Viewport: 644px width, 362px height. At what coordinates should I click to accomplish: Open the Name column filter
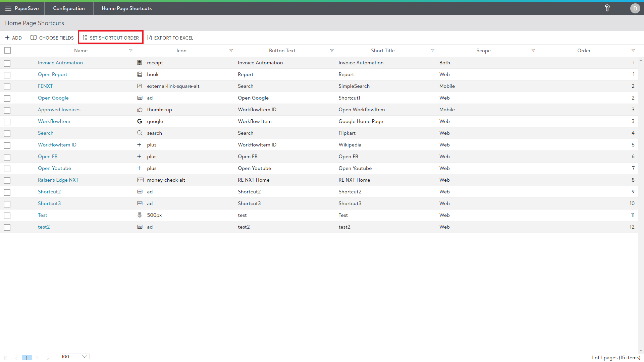coord(130,51)
